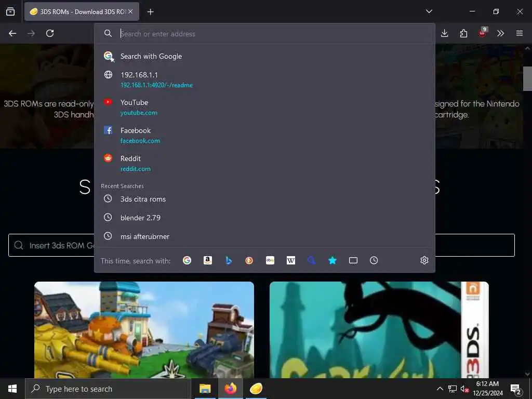Open the YouTube suggestion
Viewport: 532px width, 399px height.
point(264,107)
